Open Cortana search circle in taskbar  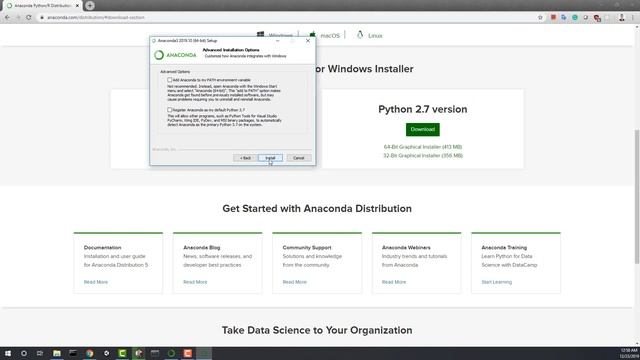pyautogui.click(x=24, y=353)
